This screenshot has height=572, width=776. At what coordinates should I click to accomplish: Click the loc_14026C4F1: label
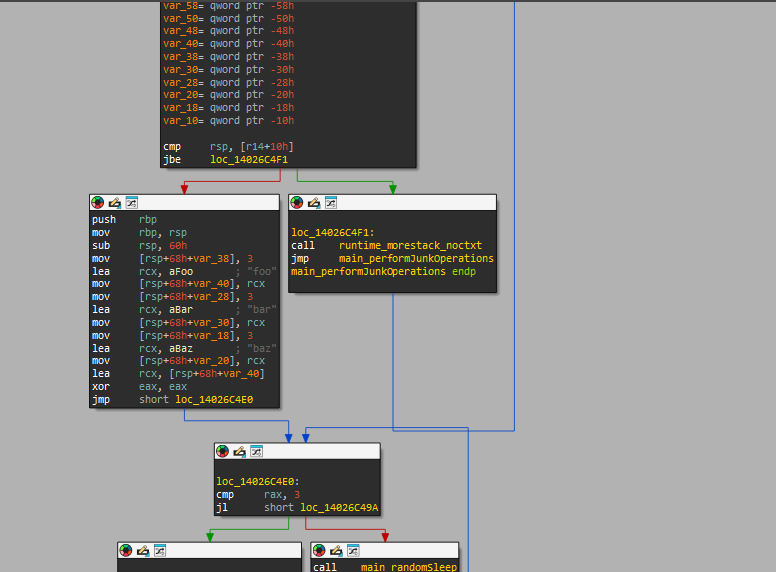tap(333, 232)
